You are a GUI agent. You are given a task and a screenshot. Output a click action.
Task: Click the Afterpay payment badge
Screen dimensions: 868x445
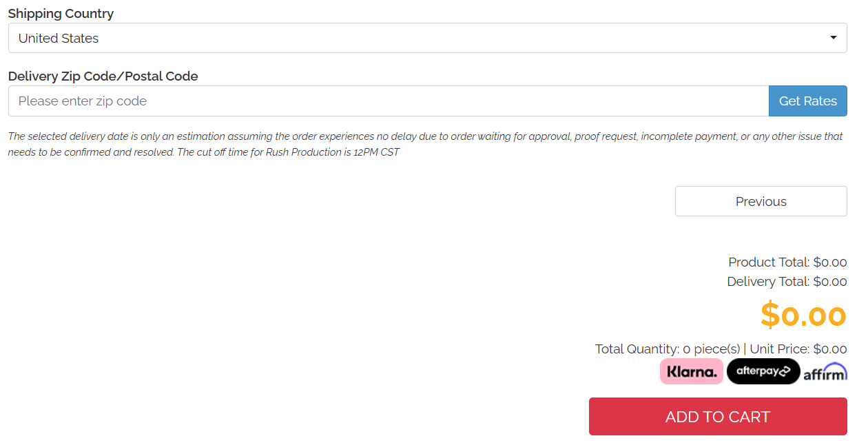(763, 371)
